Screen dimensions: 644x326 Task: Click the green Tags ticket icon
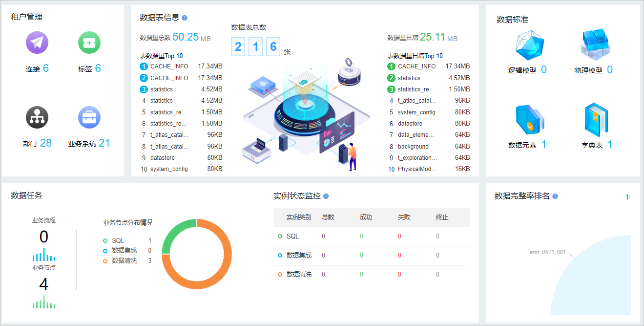89,43
